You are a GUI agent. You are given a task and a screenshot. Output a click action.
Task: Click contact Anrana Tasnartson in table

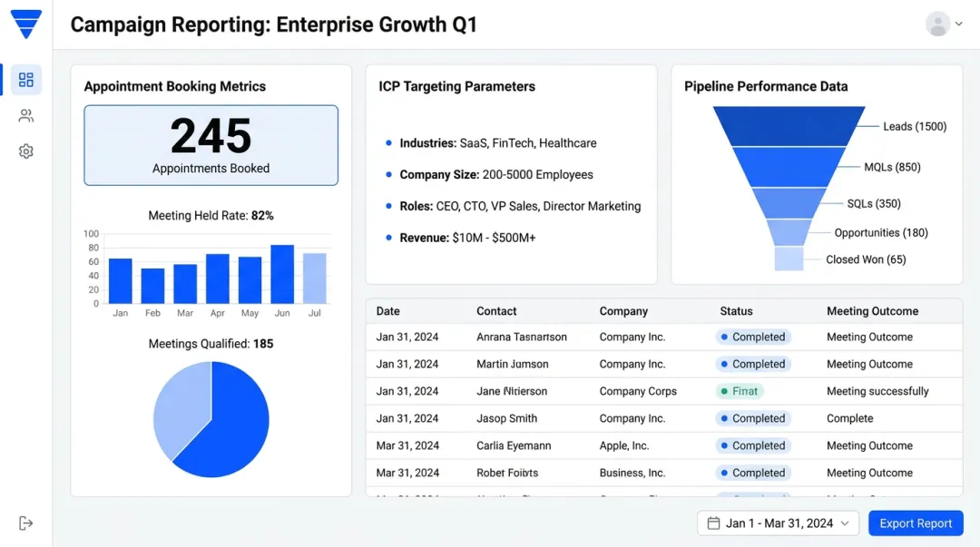click(x=521, y=337)
